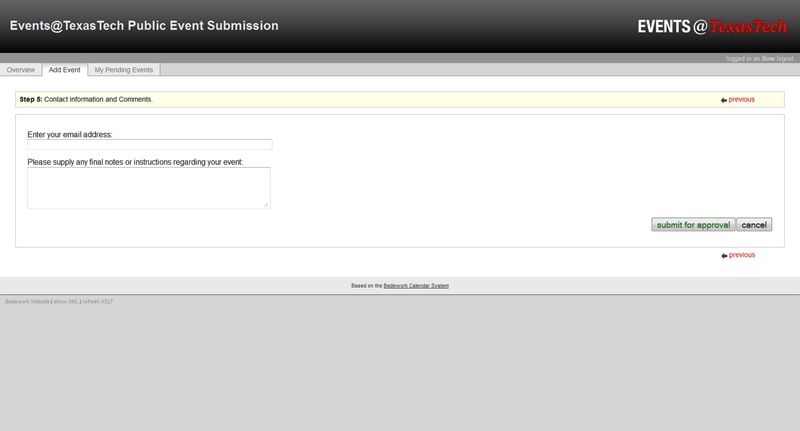Focus the final notes text area
Image resolution: width=800 pixels, height=431 pixels.
[149, 188]
